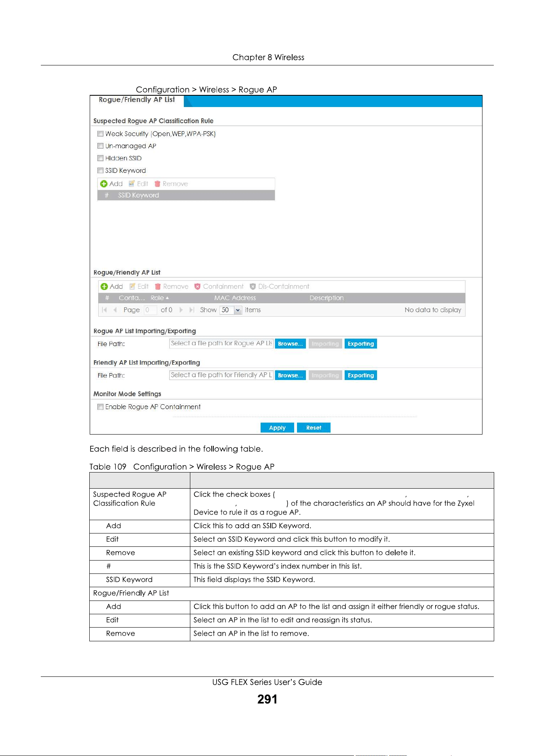Screen dimensions: 535x756
Task: Click Browse for Rogue AP List file
Action: point(290,344)
